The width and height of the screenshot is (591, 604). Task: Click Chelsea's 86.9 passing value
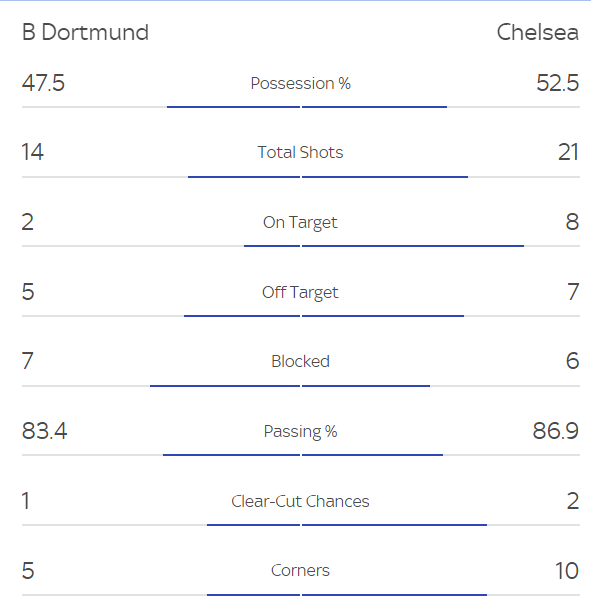pyautogui.click(x=556, y=431)
